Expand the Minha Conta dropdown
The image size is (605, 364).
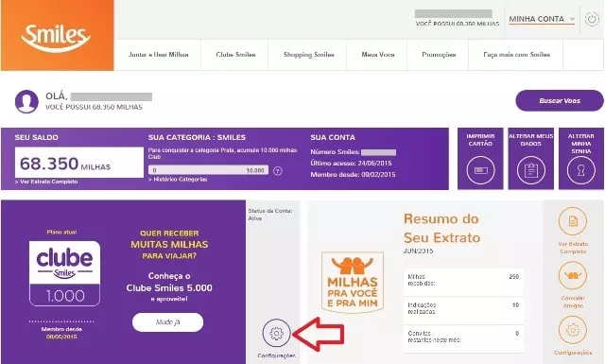click(542, 19)
